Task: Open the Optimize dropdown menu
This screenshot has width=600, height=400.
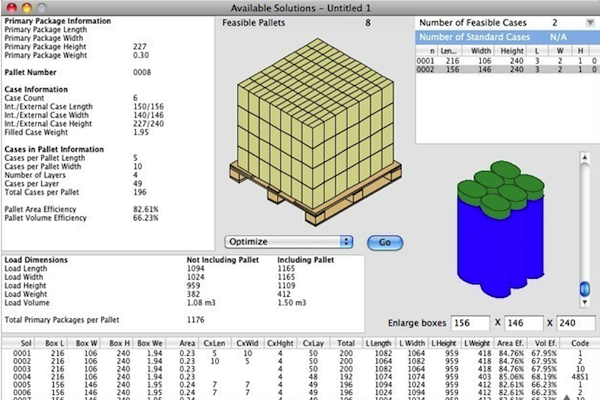Action: (x=290, y=242)
